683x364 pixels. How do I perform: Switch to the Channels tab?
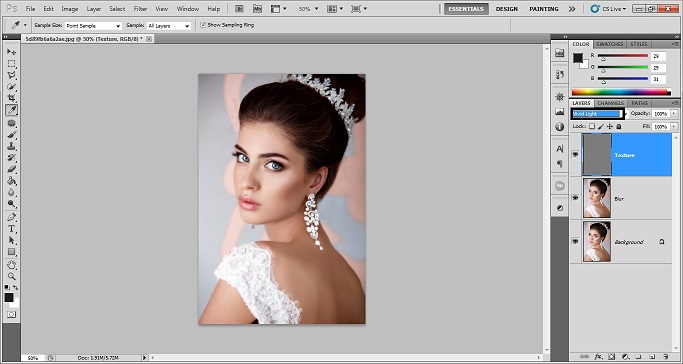[x=610, y=103]
